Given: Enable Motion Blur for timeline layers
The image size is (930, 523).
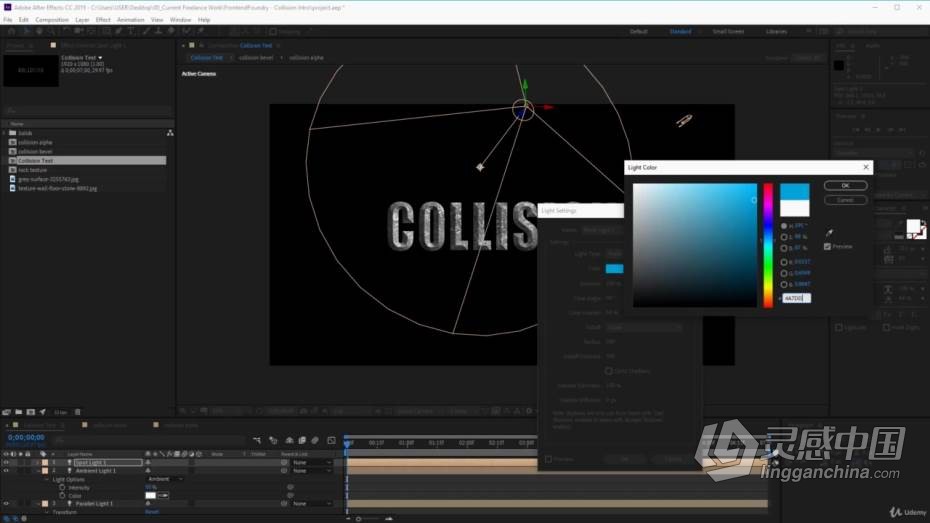Looking at the screenshot, I should point(315,440).
